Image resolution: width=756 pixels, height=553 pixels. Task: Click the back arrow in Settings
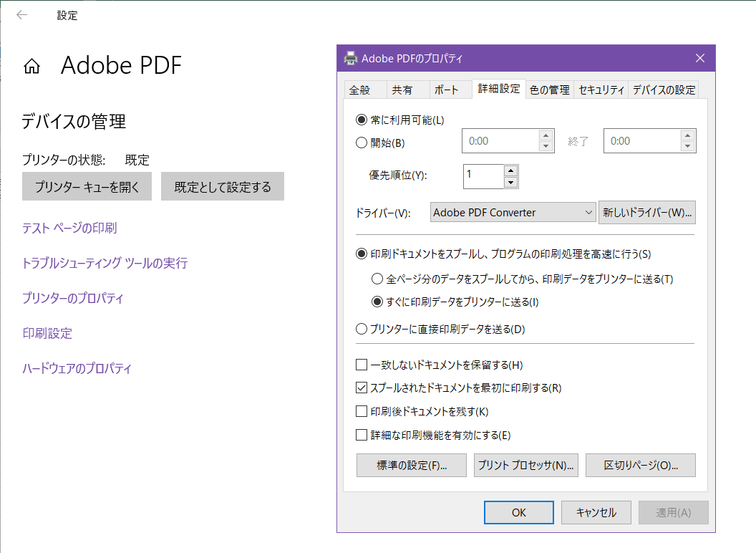point(21,15)
